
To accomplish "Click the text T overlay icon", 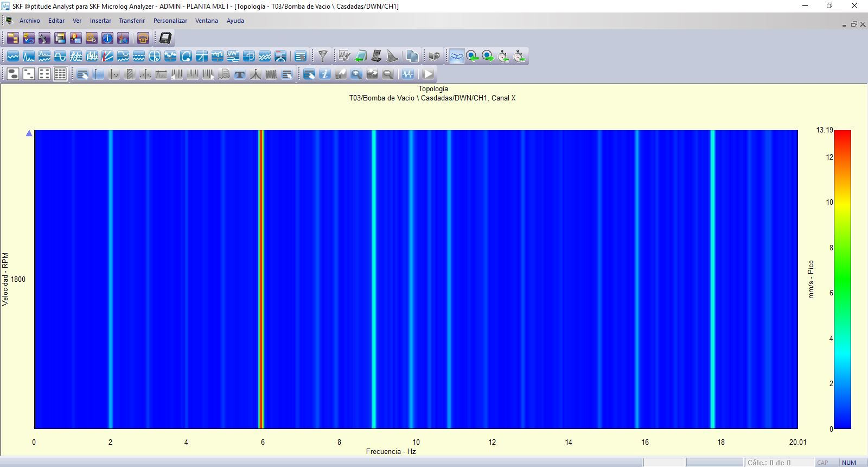I will click(240, 74).
